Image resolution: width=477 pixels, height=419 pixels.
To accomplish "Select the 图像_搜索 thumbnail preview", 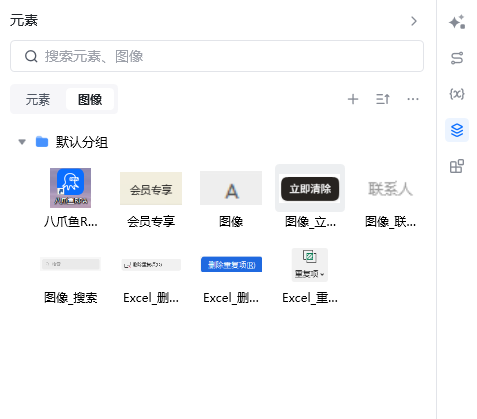I will pyautogui.click(x=70, y=264).
